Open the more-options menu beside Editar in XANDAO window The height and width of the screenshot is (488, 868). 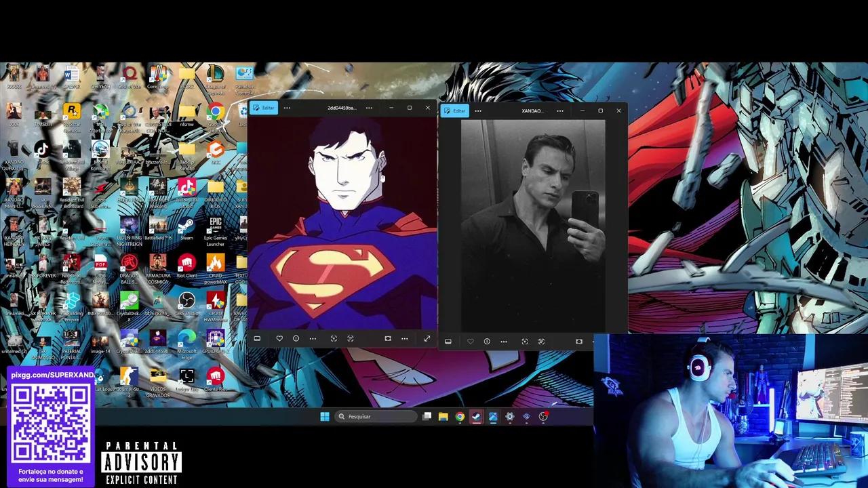(478, 110)
